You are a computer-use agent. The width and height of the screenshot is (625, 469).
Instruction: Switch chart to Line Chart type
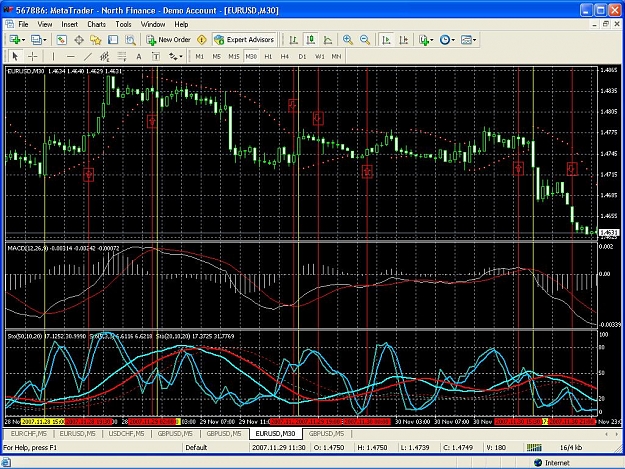tap(328, 40)
